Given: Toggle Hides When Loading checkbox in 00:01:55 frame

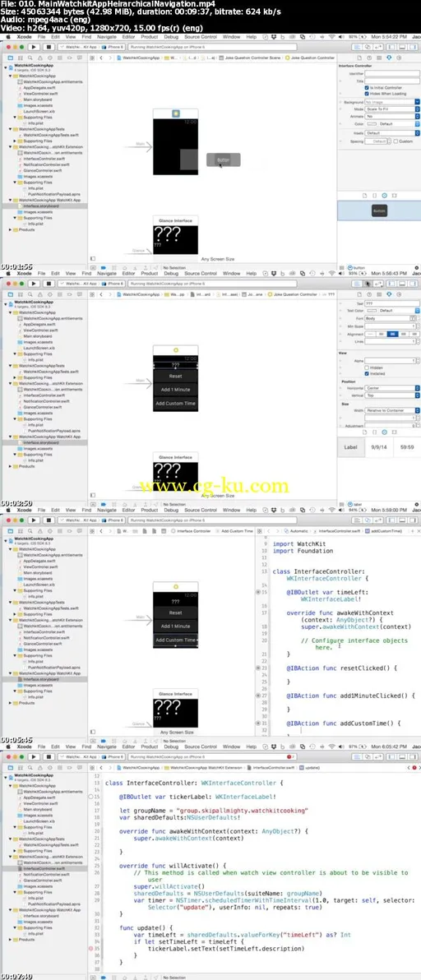Looking at the screenshot, I should pos(367,93).
